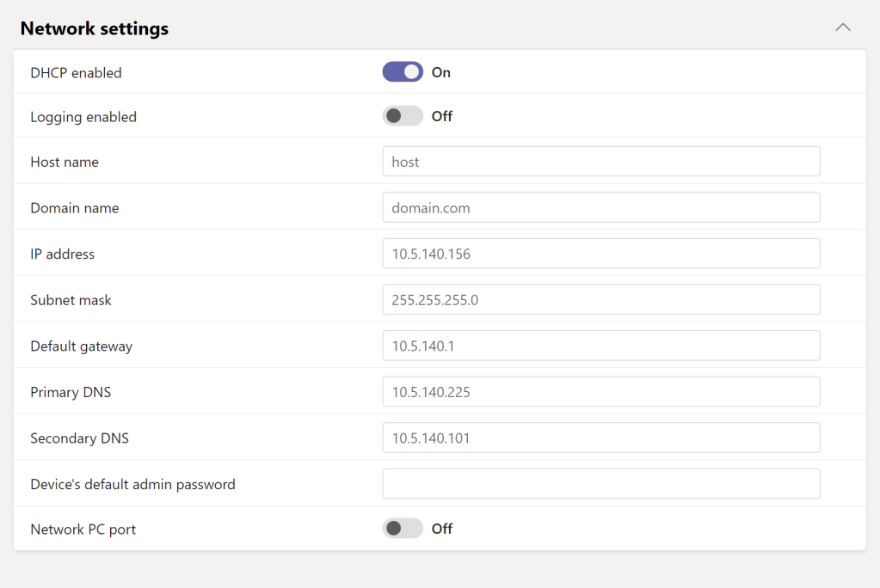Screen dimensions: 880x588
Task: Click the On text beside DHCP toggle
Action: pyautogui.click(x=441, y=72)
